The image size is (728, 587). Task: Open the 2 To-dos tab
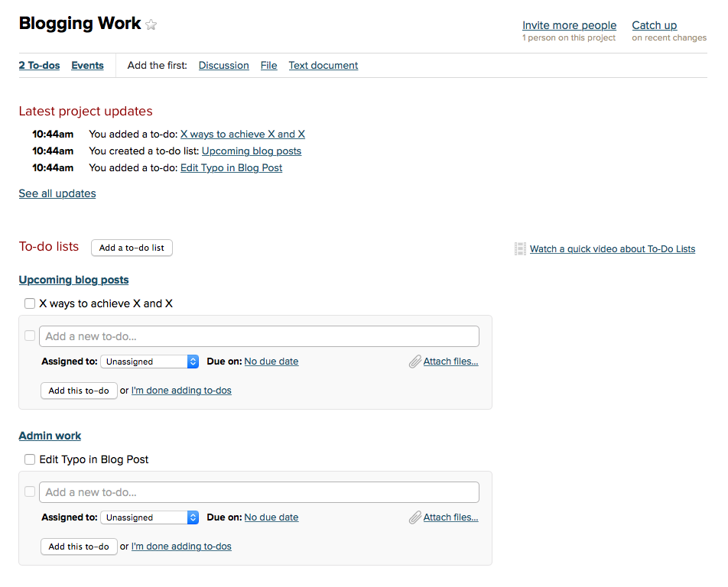40,66
